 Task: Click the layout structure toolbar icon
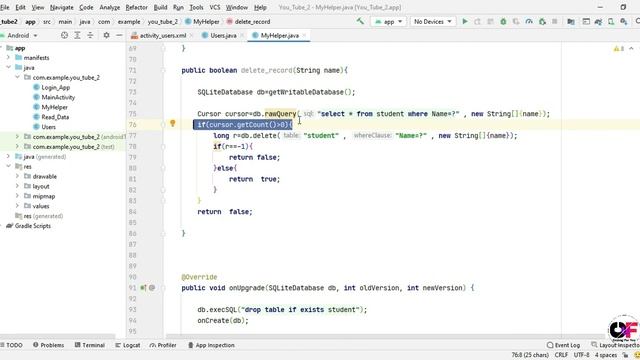click(586, 22)
